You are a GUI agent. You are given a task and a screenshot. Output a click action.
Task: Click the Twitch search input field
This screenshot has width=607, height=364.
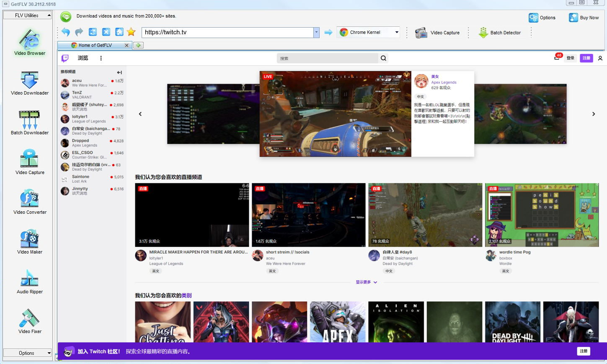pyautogui.click(x=327, y=58)
